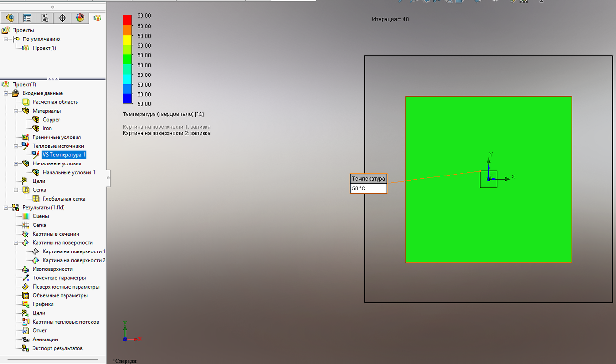Click the Температура (твердое тело) [°C] legend title
Screen dimensions: 616x364
tap(164, 114)
